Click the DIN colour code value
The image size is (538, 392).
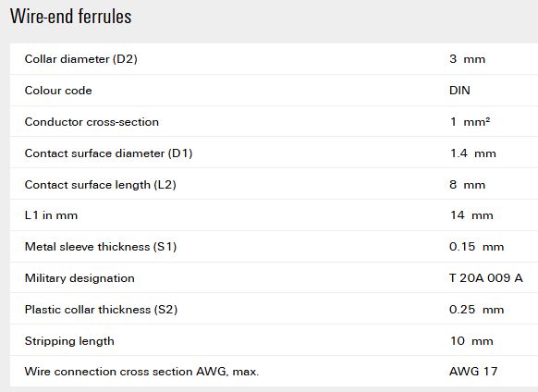(x=459, y=91)
